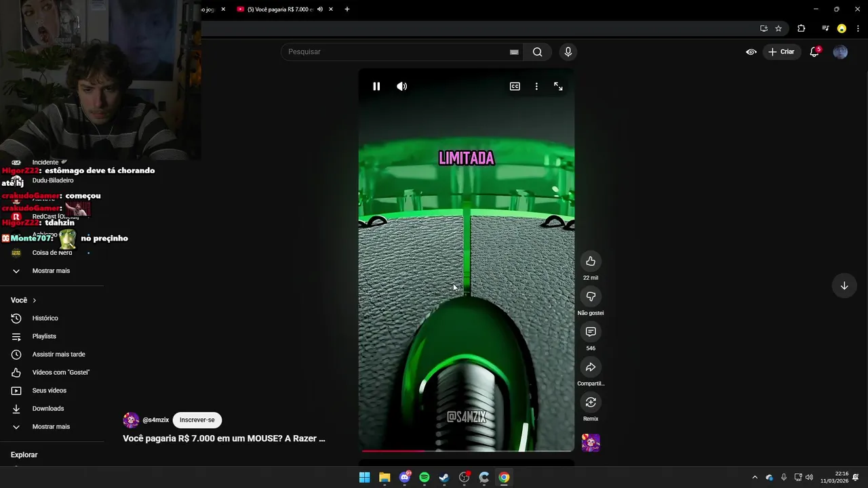Click the taskbar microphone tray icon
The height and width of the screenshot is (488, 868).
coord(784,477)
